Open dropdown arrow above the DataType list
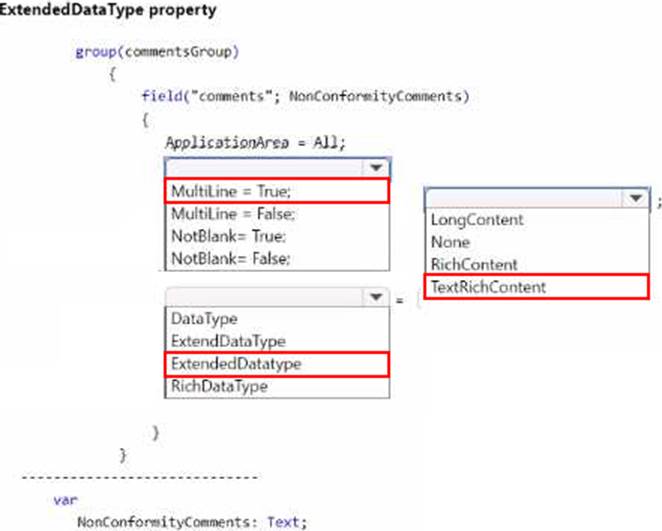This screenshot has height=531, width=662. 376,298
